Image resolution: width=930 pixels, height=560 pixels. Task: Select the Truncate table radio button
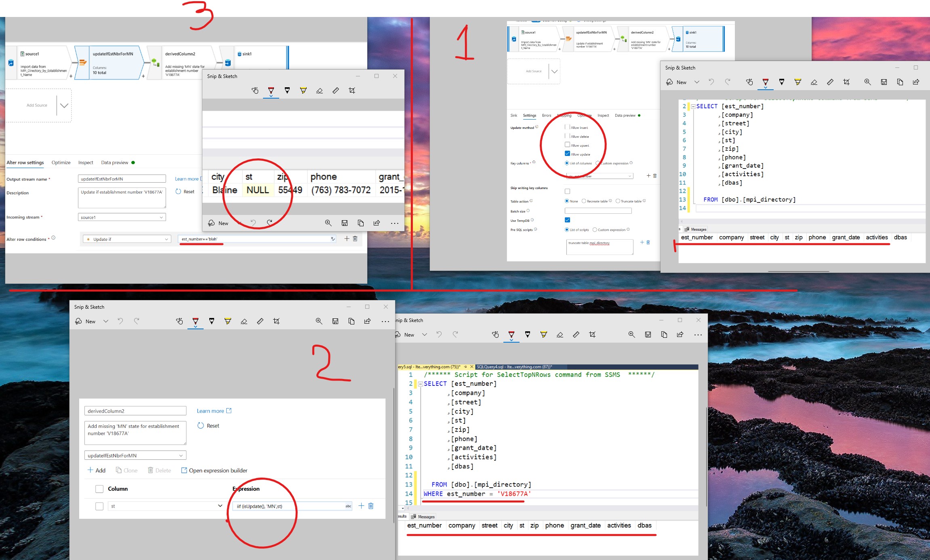(x=618, y=201)
